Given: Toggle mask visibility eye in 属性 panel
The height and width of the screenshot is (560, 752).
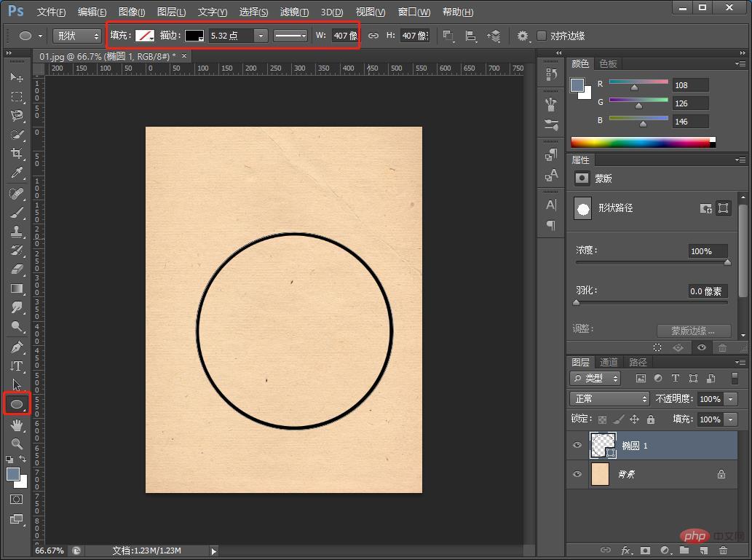Looking at the screenshot, I should [702, 347].
